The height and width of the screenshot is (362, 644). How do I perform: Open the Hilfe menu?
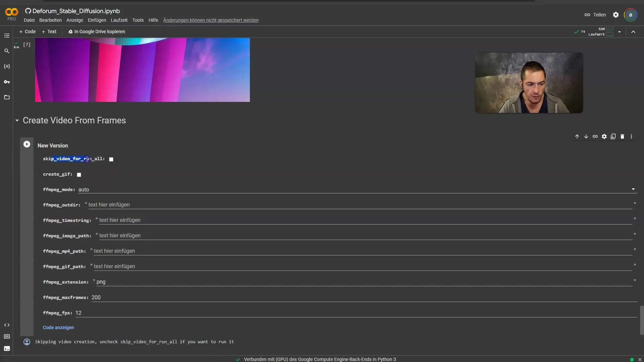(153, 20)
